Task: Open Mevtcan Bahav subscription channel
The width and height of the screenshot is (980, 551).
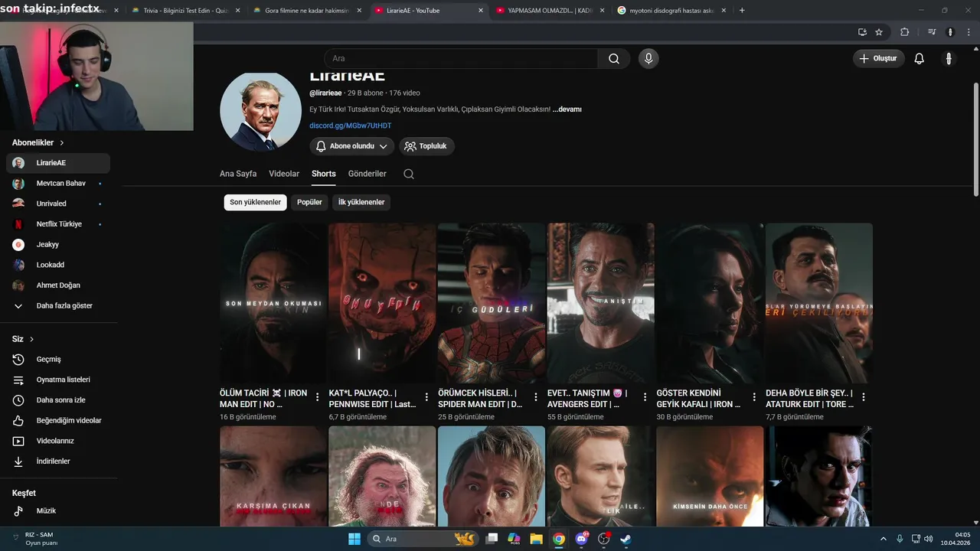Action: point(58,184)
